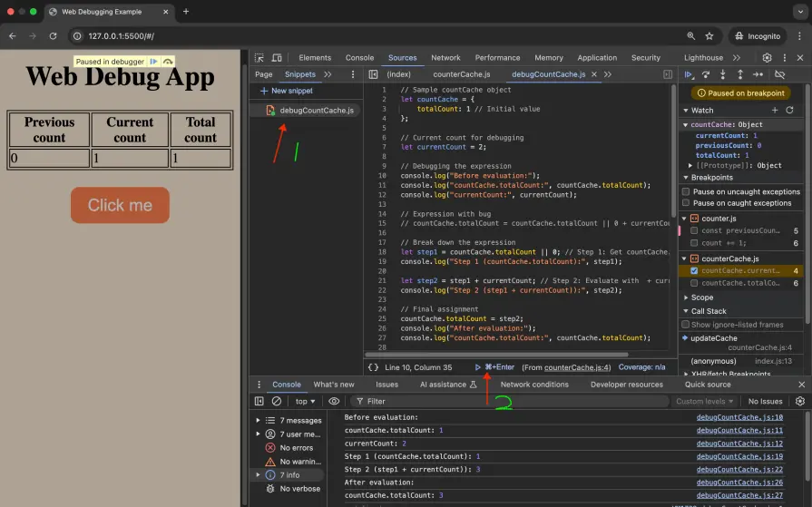
Task: Expand the Scope section
Action: tap(686, 297)
